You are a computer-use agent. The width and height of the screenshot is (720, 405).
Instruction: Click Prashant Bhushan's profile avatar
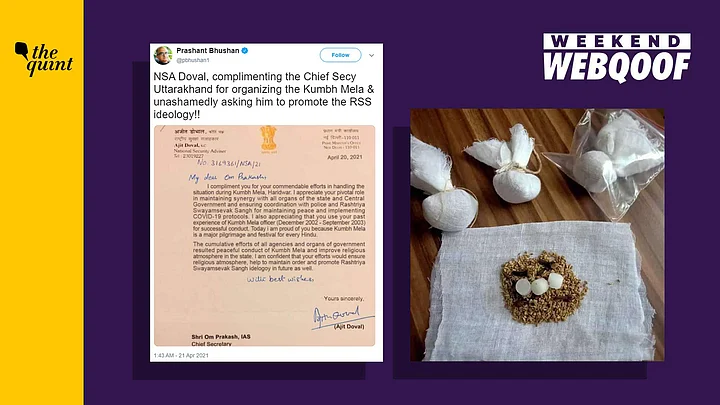(x=163, y=55)
